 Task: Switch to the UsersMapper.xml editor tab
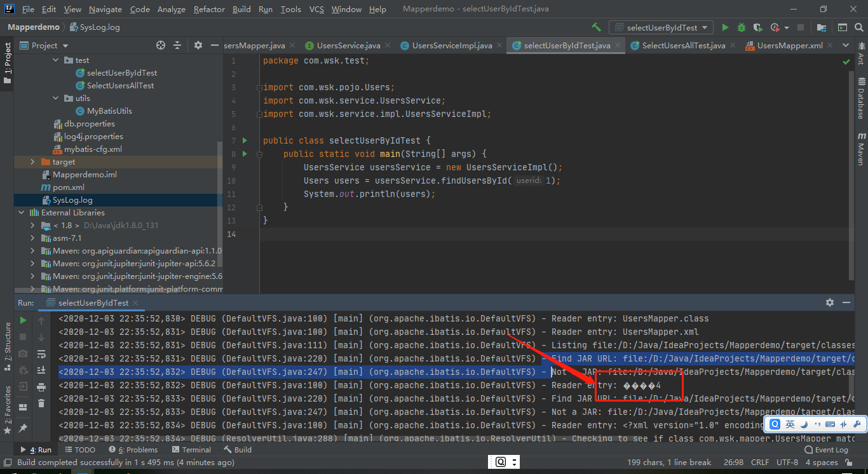(789, 45)
